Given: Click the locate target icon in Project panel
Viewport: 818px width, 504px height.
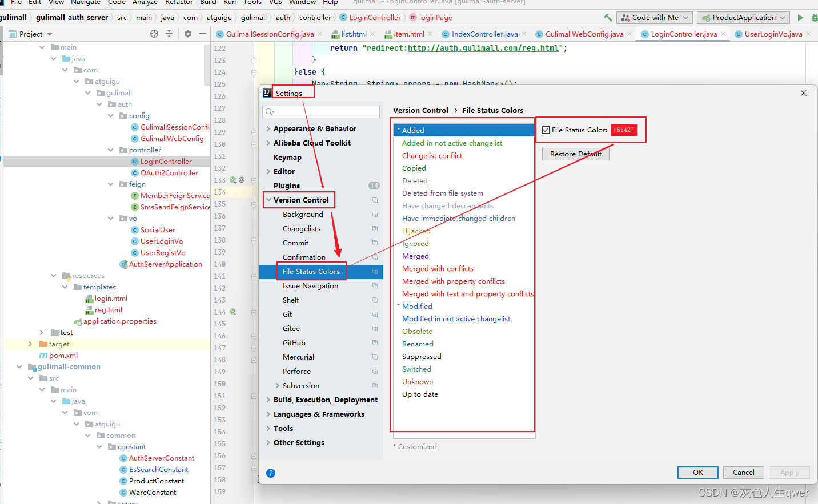Looking at the screenshot, I should (x=154, y=34).
